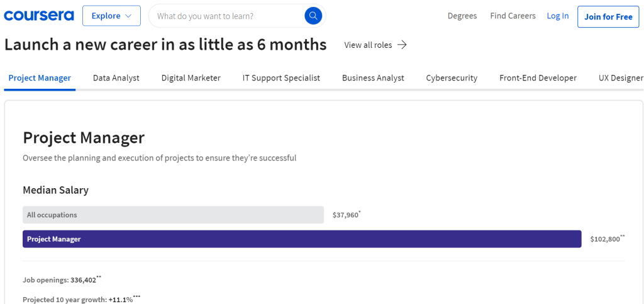Click the large Project Manager card heading
This screenshot has height=304, width=644.
click(84, 138)
